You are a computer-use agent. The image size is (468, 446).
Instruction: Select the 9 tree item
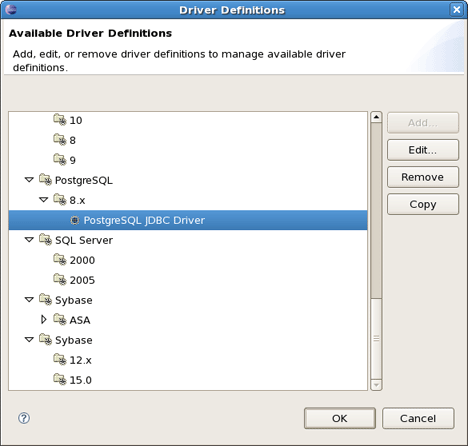pos(72,160)
